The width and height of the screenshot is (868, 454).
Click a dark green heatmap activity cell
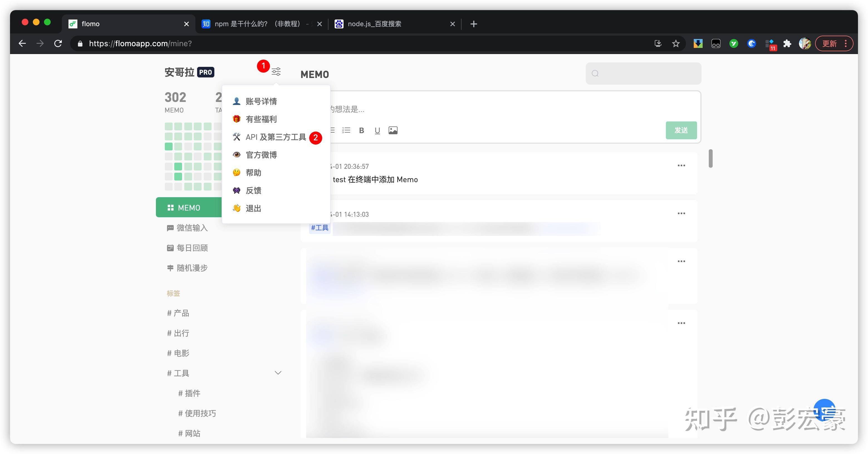(168, 147)
